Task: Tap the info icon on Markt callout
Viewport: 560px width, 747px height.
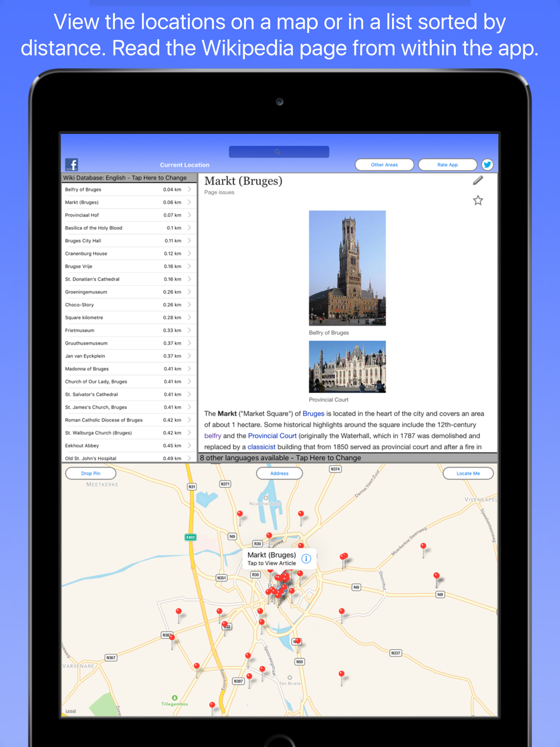Action: pos(306,558)
